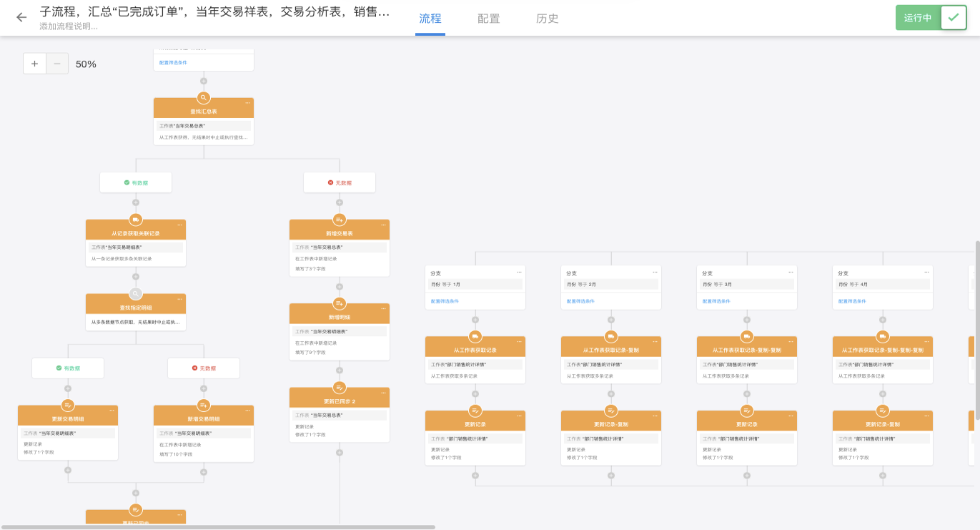Zoom in with the plus button
Screen dimensions: 980x530
tap(34, 64)
